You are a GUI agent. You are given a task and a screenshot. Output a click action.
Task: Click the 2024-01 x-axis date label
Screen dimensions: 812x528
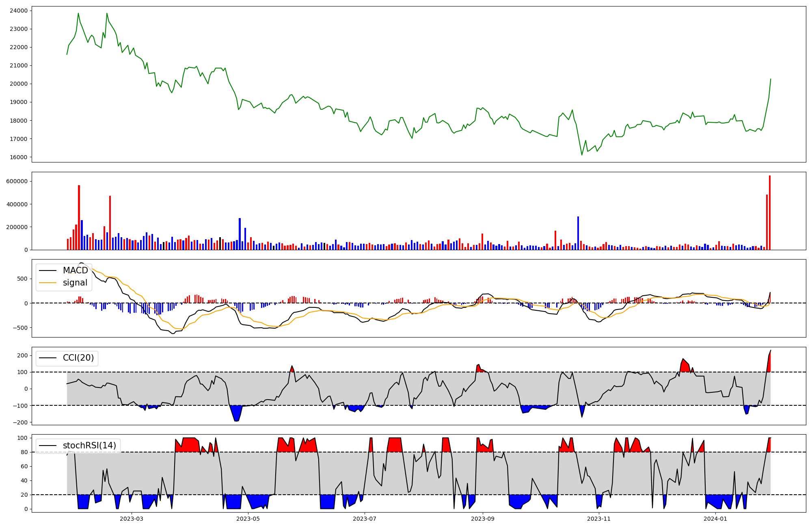click(x=715, y=519)
